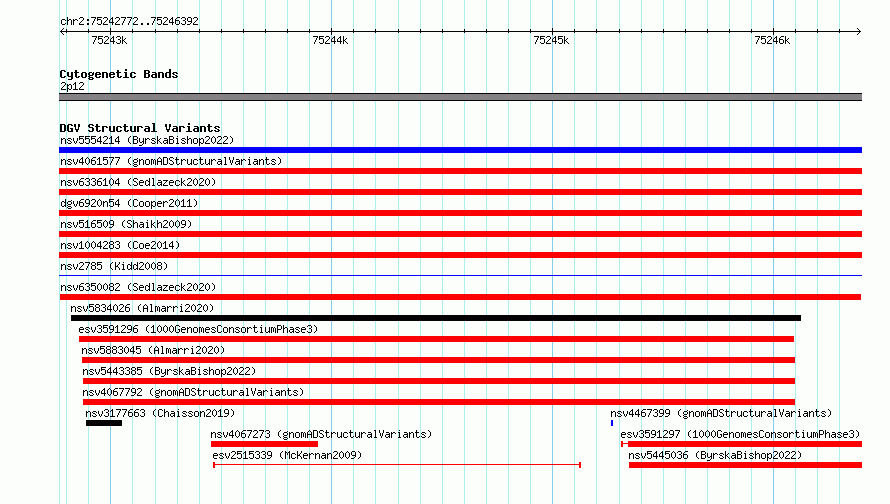The image size is (890, 504).
Task: Open esv3591296 (1000GenomesConsortiumPhase3) label
Action: (198, 329)
